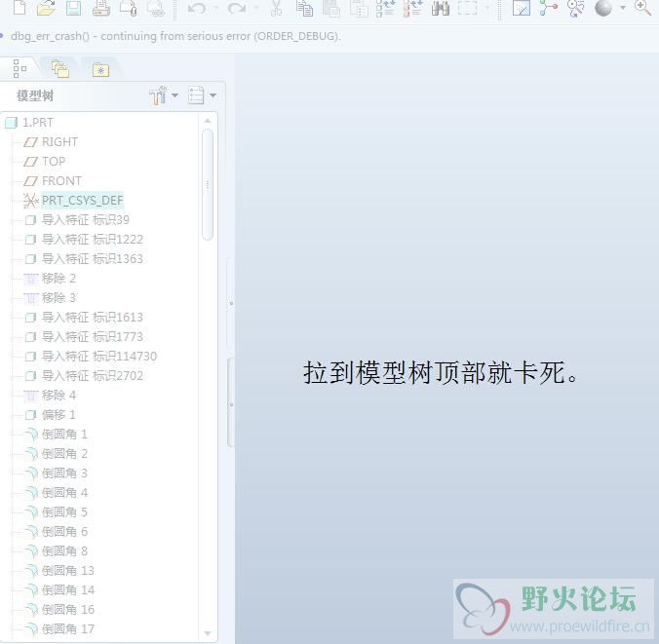This screenshot has height=644, width=659.
Task: Open the model tree Settings tool icon
Action: (159, 95)
